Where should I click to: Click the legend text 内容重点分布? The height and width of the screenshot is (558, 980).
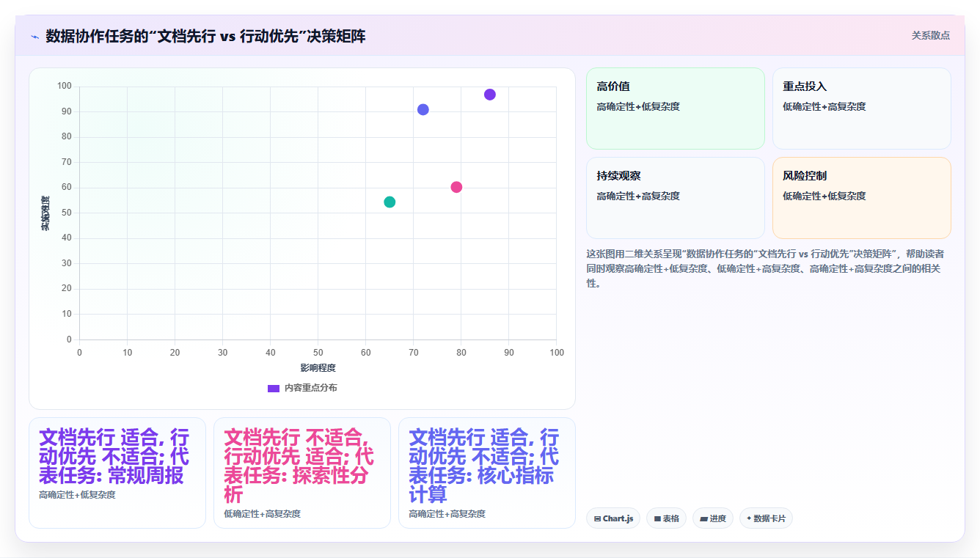coord(311,388)
